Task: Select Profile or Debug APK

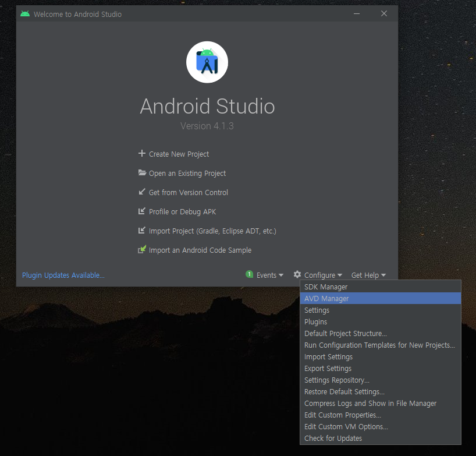Action: coord(183,212)
